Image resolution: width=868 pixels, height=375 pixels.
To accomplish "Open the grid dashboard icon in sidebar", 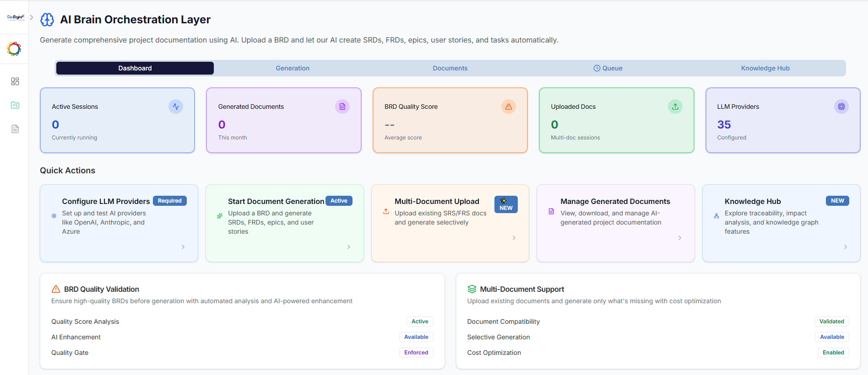I will pos(15,81).
